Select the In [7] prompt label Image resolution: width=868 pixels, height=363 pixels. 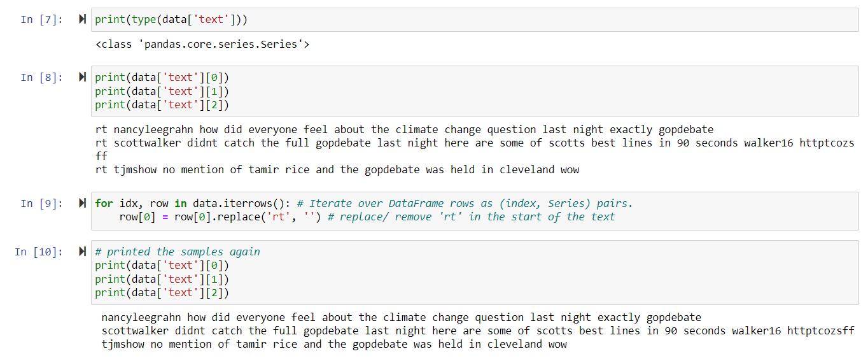[x=41, y=20]
